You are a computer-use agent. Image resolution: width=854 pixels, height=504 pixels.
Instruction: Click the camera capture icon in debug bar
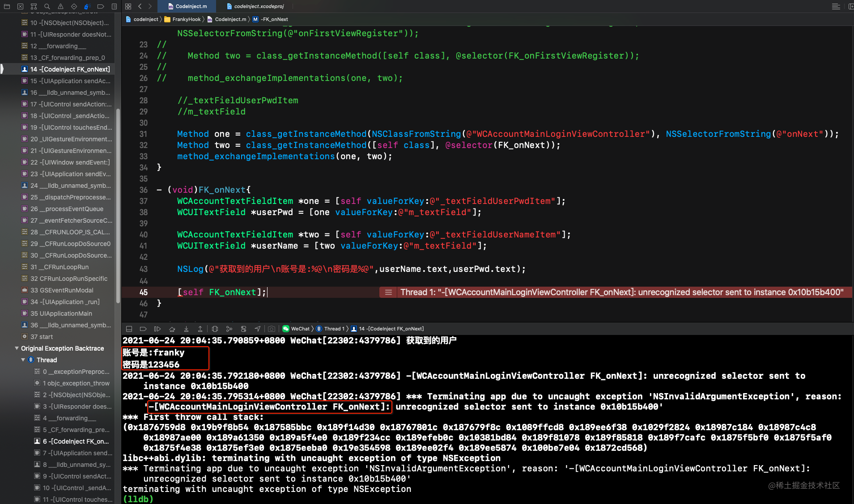272,329
